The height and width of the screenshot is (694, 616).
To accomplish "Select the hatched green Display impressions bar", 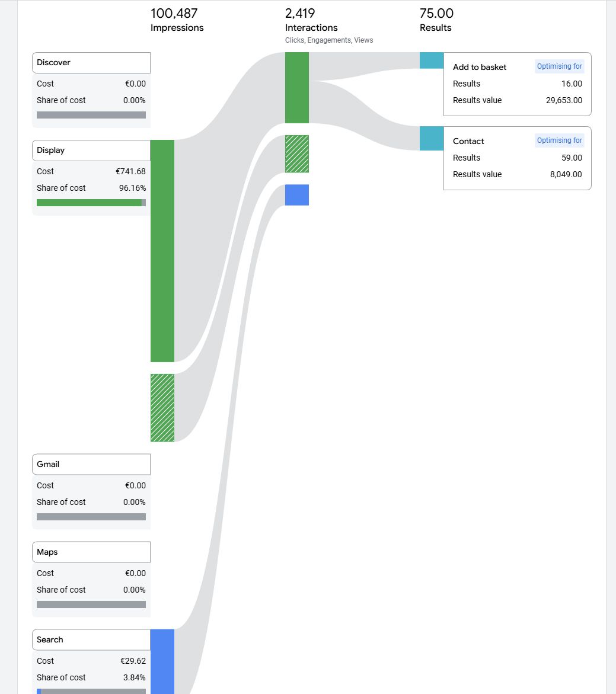I will coord(162,408).
